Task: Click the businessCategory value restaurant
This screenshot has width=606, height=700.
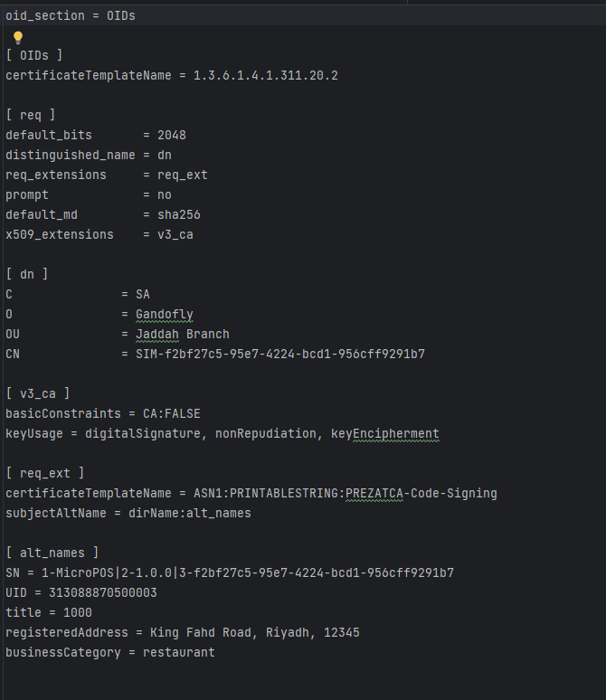Action: pos(178,652)
